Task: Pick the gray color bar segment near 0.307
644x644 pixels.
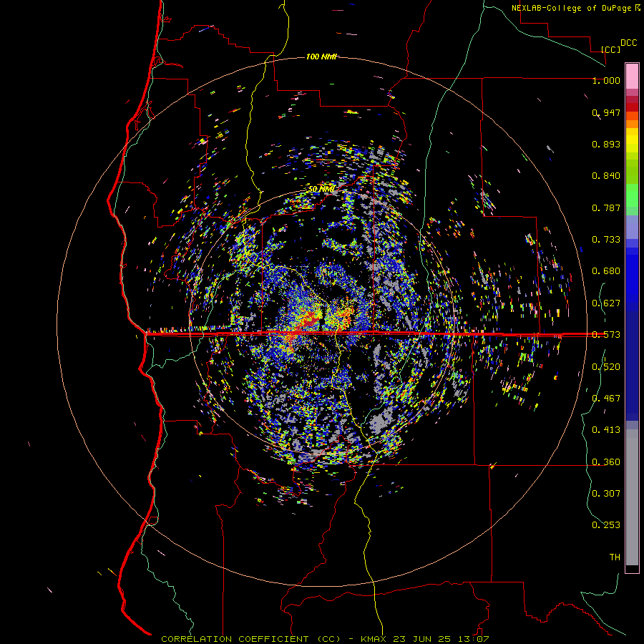Action: tap(632, 497)
